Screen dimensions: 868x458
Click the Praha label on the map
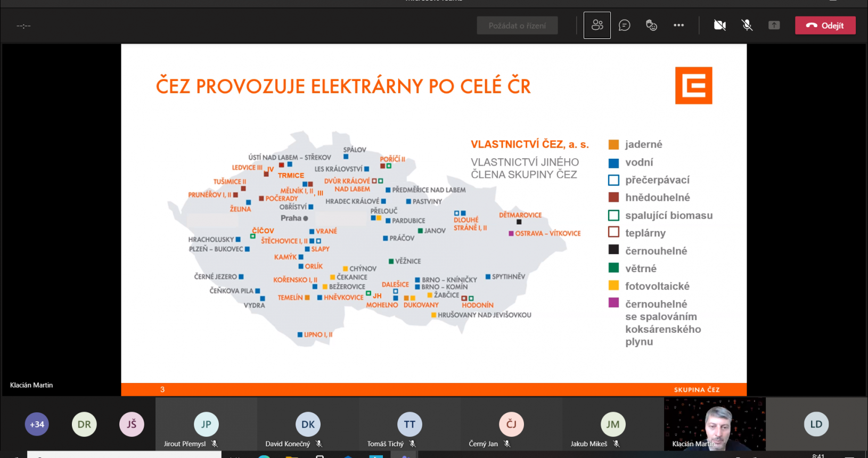point(291,218)
